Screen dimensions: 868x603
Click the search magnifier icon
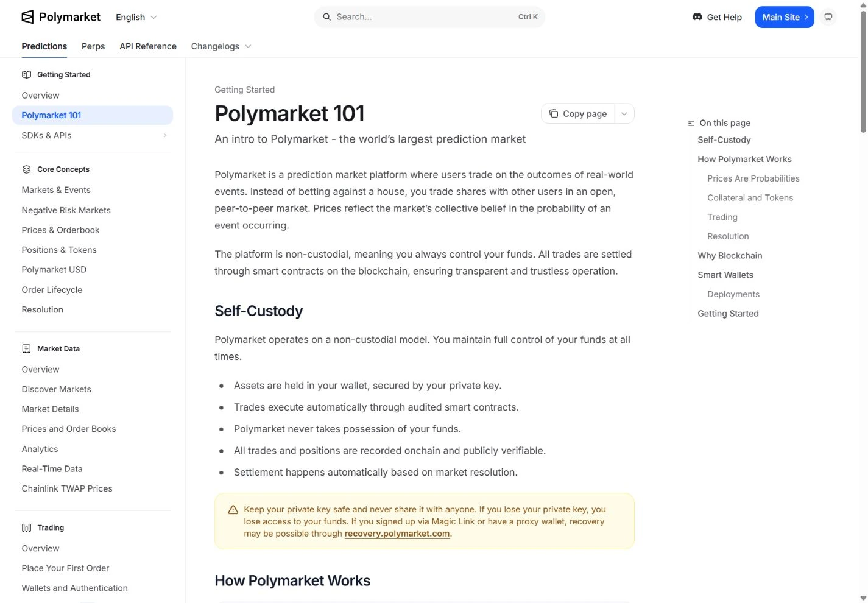[x=327, y=17]
